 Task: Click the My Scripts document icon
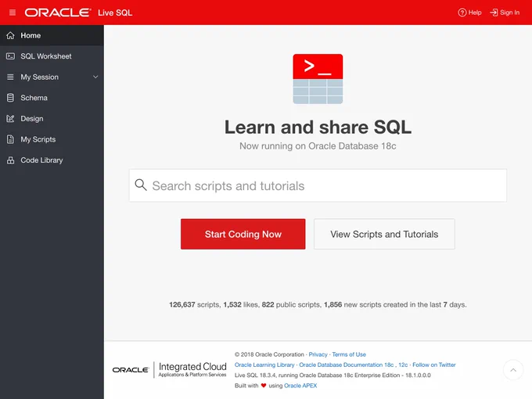pyautogui.click(x=10, y=139)
